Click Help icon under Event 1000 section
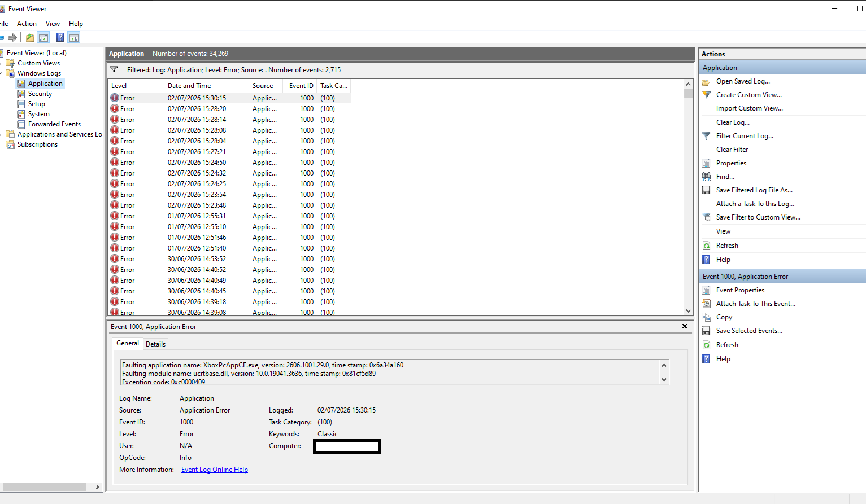The image size is (866, 504). point(706,359)
